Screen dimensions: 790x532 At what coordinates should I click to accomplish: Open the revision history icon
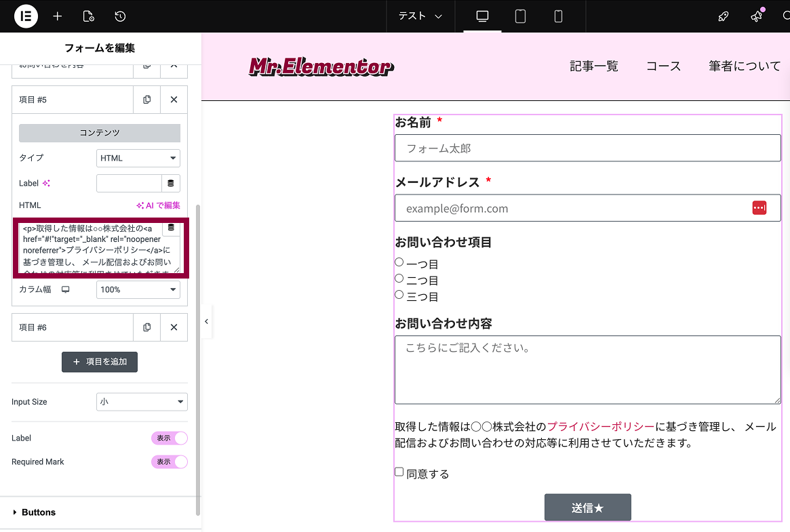[x=120, y=16]
